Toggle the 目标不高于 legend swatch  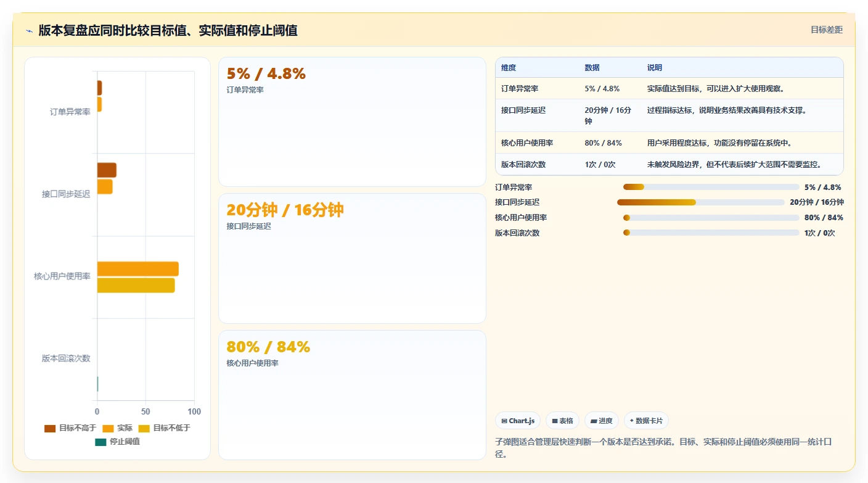pyautogui.click(x=50, y=428)
